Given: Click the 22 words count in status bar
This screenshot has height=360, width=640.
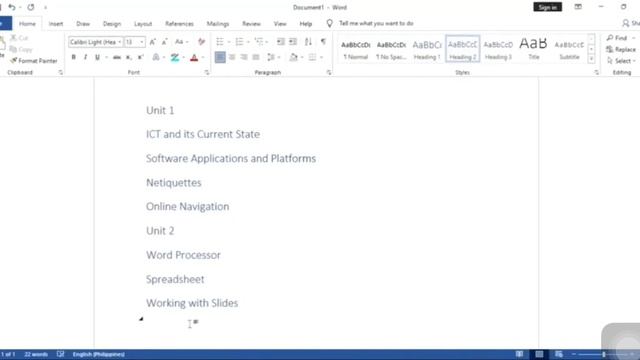Looking at the screenshot, I should 36,354.
